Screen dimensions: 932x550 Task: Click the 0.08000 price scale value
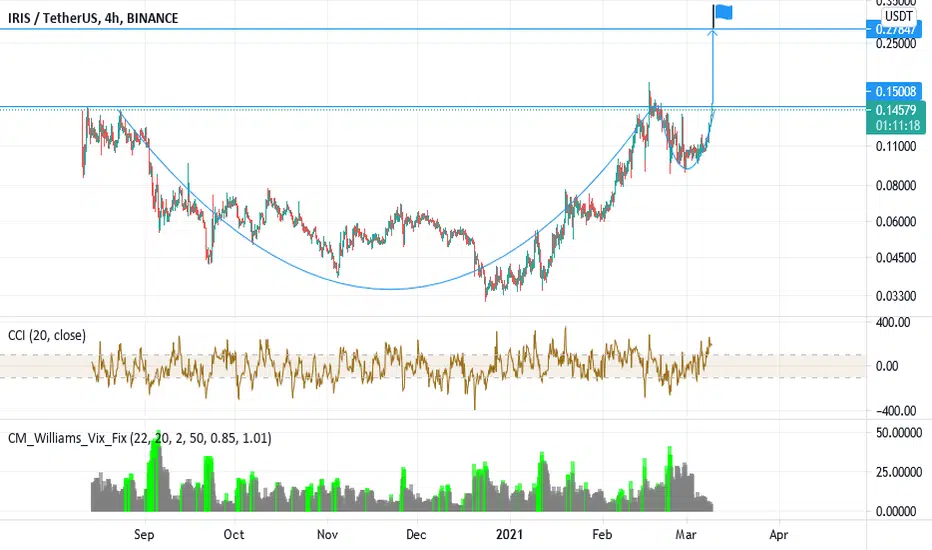pos(896,186)
